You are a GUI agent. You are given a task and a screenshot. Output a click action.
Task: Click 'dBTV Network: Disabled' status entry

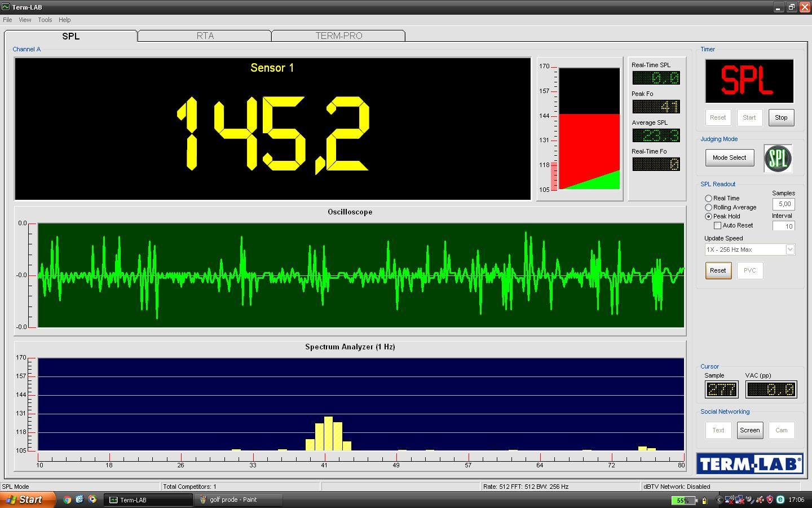click(x=677, y=487)
